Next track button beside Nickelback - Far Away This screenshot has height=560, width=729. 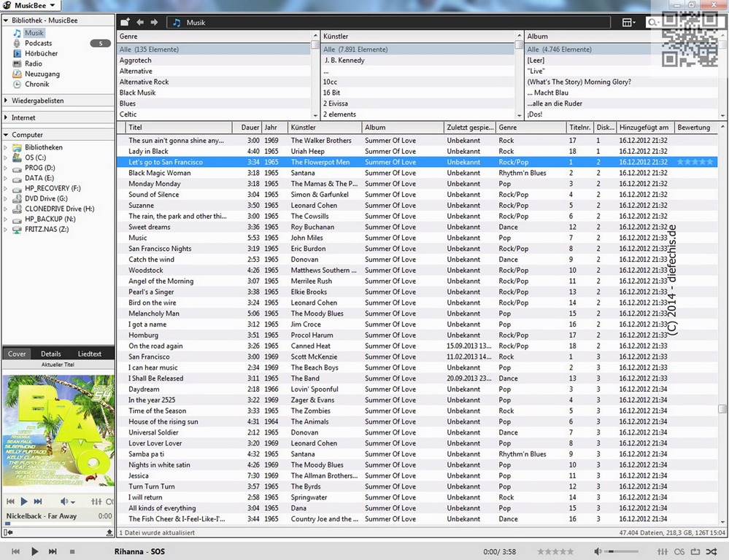coord(38,502)
